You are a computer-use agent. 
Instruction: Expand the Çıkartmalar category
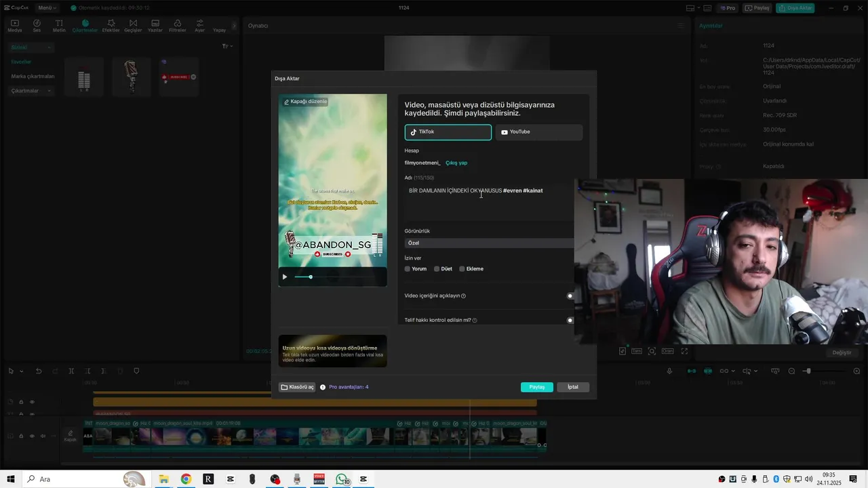pos(31,90)
